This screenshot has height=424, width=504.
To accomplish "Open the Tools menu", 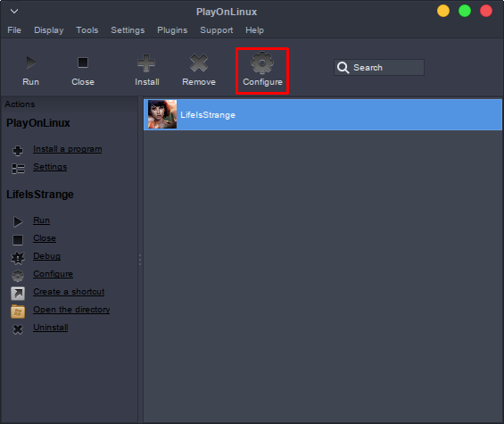I will pyautogui.click(x=87, y=30).
